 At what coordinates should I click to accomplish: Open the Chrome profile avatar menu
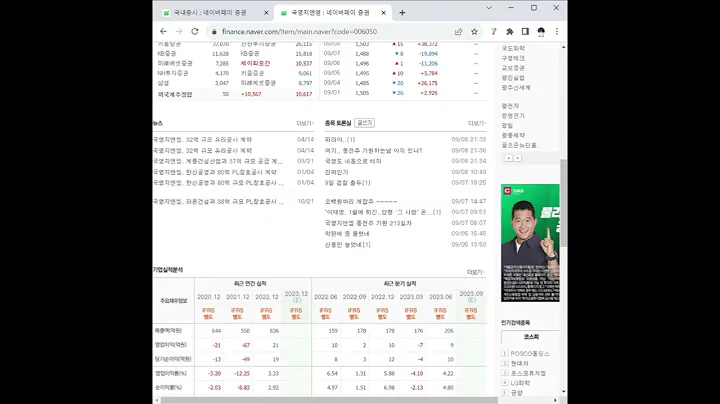pyautogui.click(x=541, y=32)
